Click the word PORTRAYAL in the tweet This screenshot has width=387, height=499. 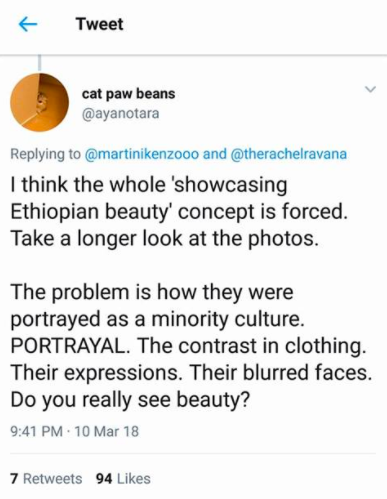[x=69, y=346]
